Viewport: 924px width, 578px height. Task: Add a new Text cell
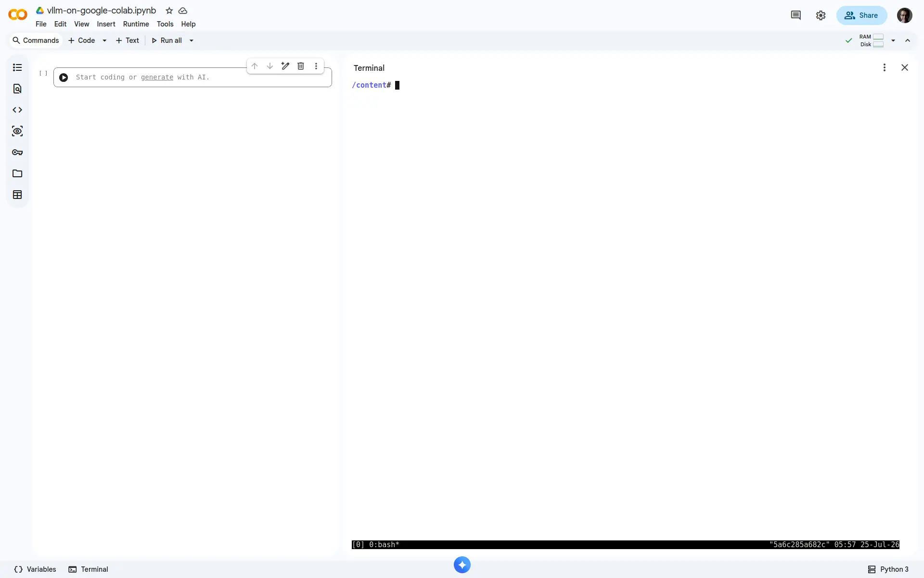128,40
